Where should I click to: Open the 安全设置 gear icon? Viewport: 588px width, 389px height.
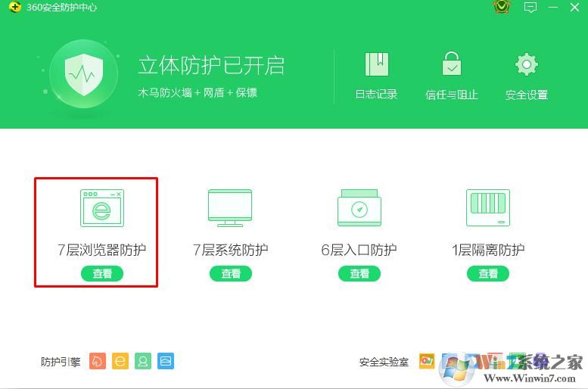click(x=527, y=64)
